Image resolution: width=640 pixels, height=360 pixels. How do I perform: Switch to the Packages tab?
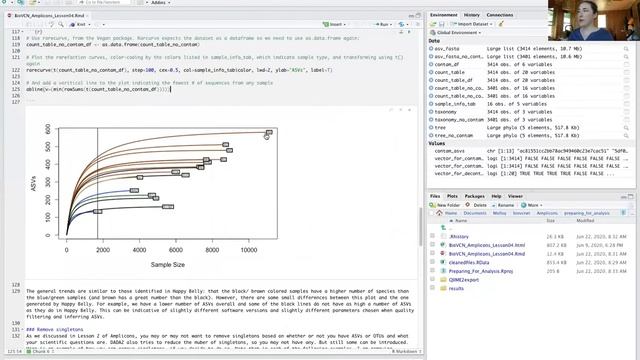(474, 196)
